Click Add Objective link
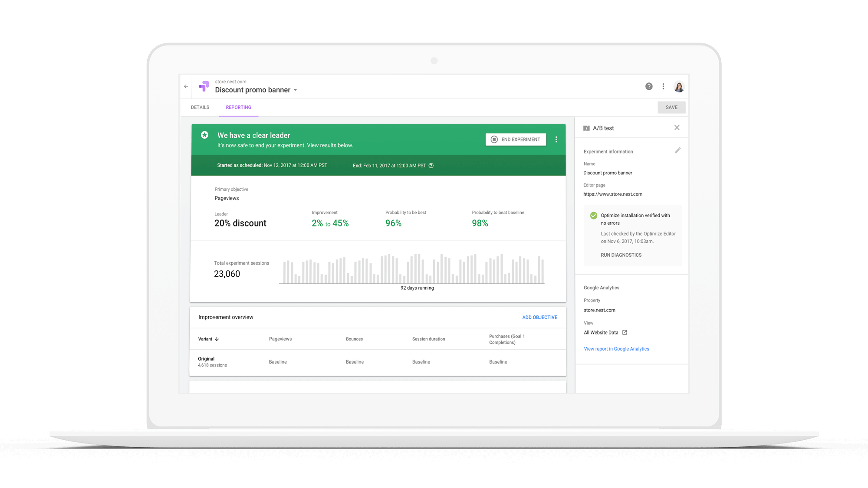The image size is (868, 488). click(x=539, y=318)
